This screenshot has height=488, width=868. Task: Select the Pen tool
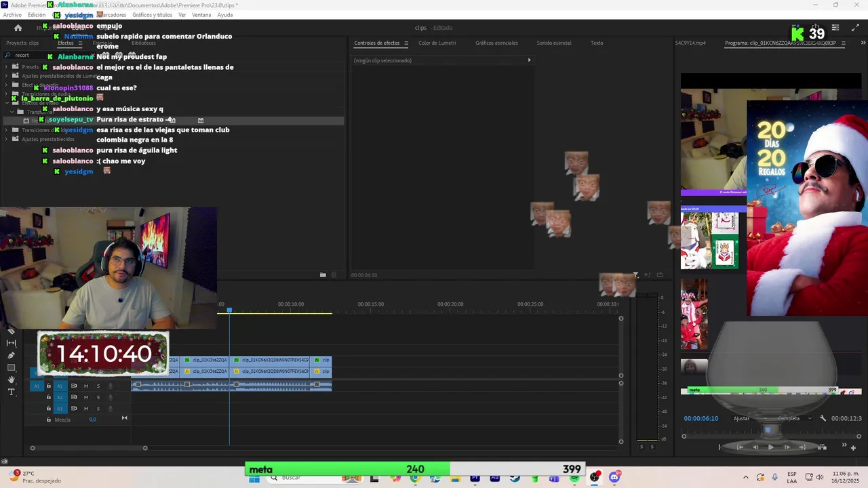pyautogui.click(x=11, y=355)
